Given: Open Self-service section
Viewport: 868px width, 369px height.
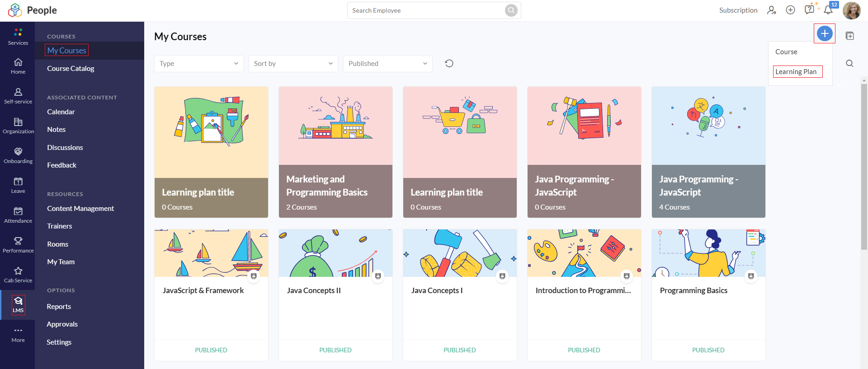Looking at the screenshot, I should click(18, 96).
